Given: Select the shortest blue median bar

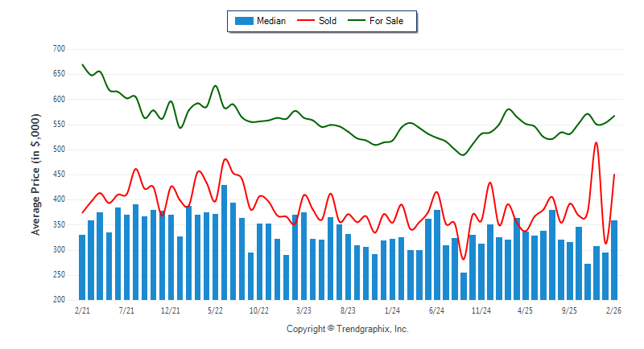Looking at the screenshot, I should [x=464, y=285].
